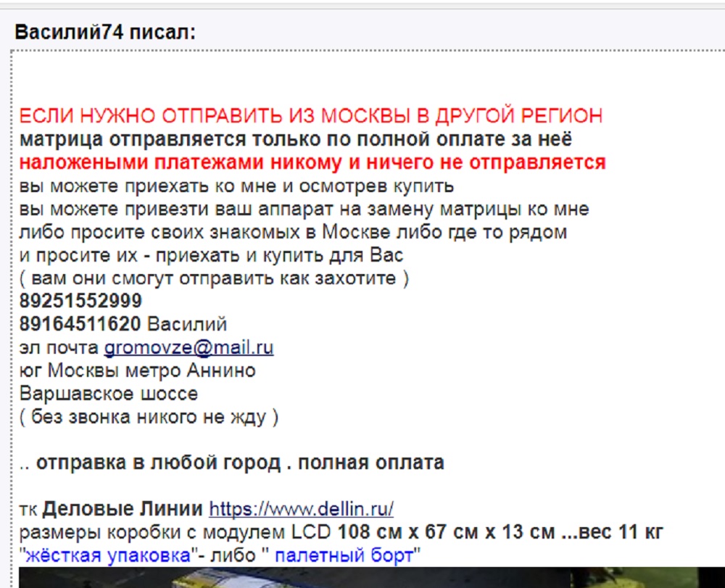The height and width of the screenshot is (588, 725).
Task: Click the note "( без звонка никого не жду )"
Action: click(x=149, y=417)
